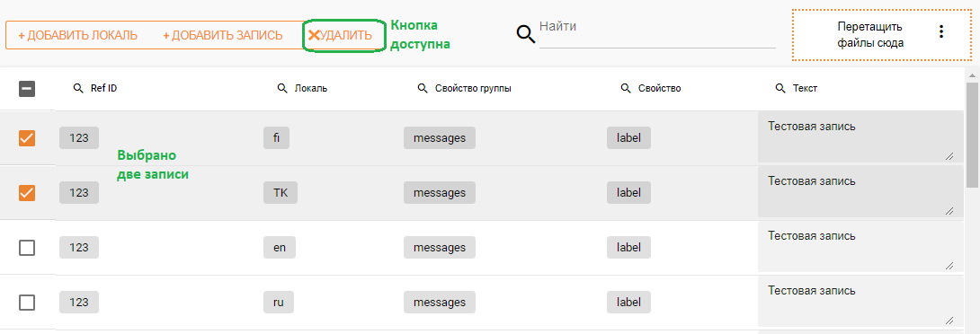The width and height of the screenshot is (980, 334).
Task: Click the vertical scrollbar thumb
Action: click(x=973, y=134)
